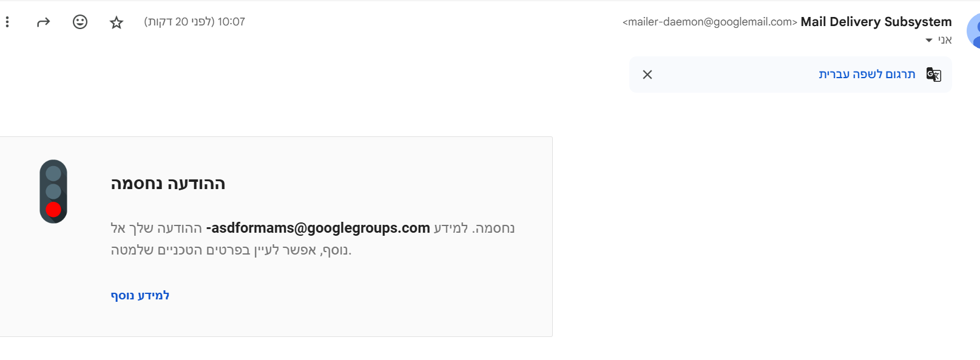This screenshot has width=980, height=360.
Task: Dismiss the translation banner with X
Action: [647, 75]
